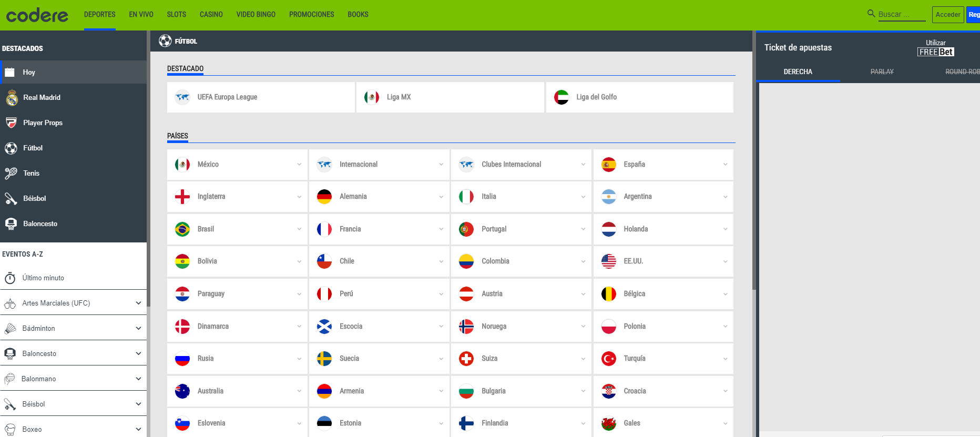The image size is (980, 437).
Task: Open Francia country row
Action: click(379, 229)
